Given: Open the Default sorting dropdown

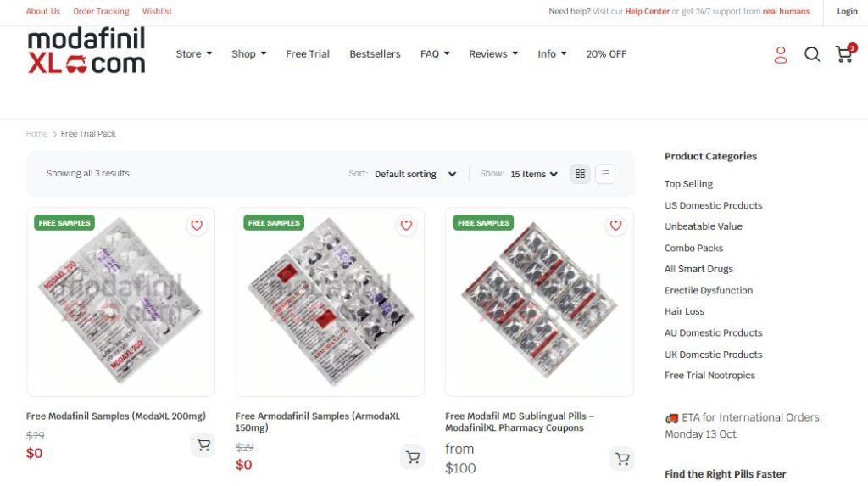Looking at the screenshot, I should point(415,174).
